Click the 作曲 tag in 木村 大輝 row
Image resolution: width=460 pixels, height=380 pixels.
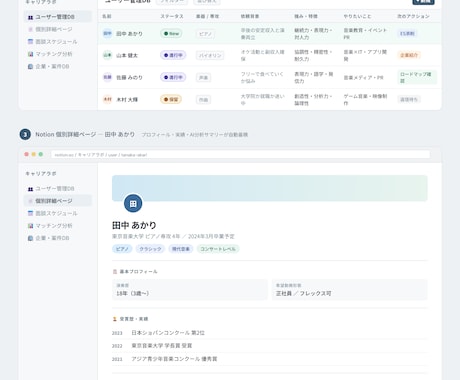(x=203, y=100)
